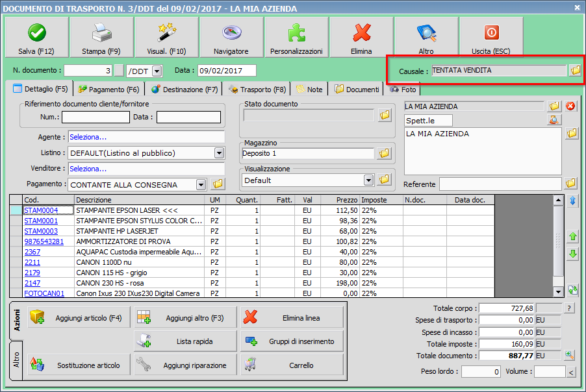
Task: Open the Navigatore compass tool
Action: pyautogui.click(x=231, y=38)
